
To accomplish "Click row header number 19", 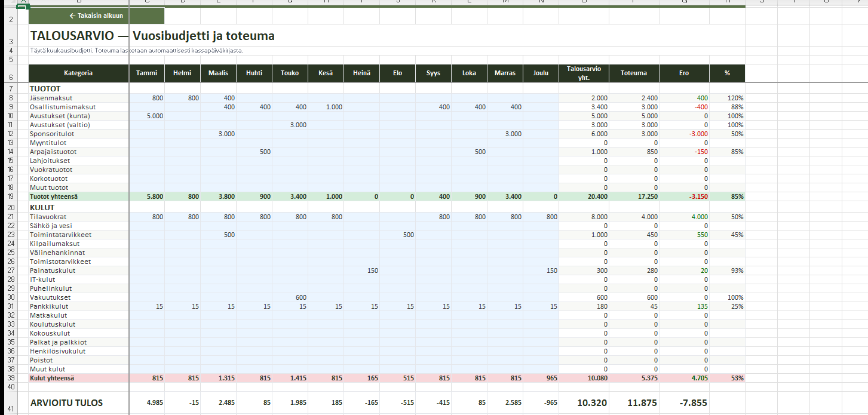I will click(x=11, y=196).
